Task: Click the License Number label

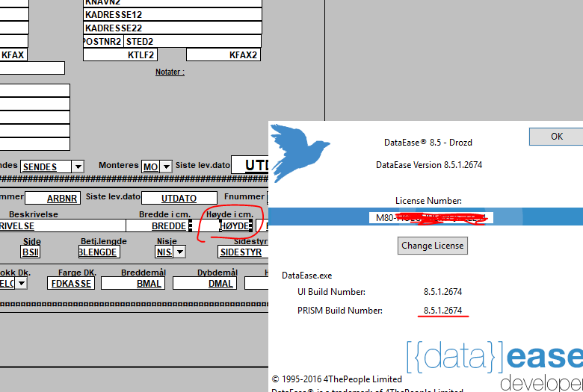Action: pyautogui.click(x=428, y=201)
